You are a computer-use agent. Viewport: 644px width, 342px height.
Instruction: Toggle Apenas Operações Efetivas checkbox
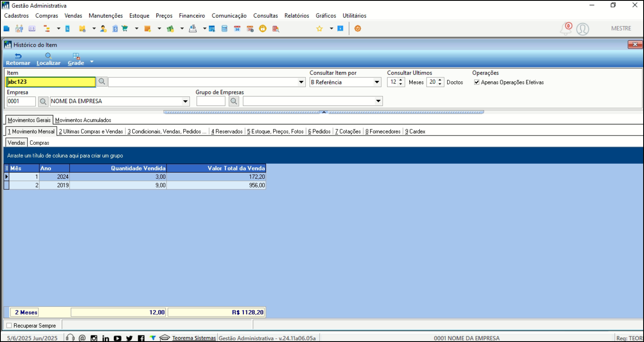tap(477, 82)
